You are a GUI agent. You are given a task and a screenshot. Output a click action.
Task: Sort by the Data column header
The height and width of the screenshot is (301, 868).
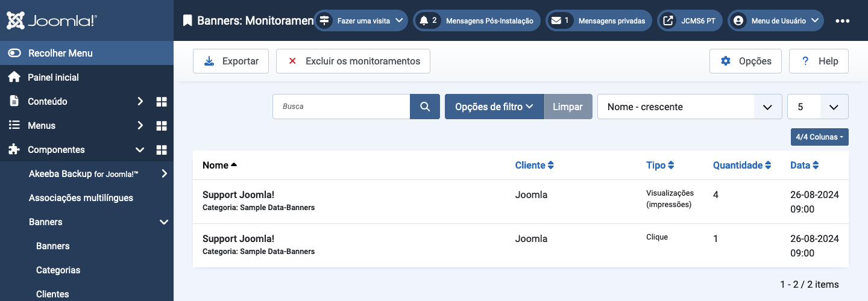[805, 165]
